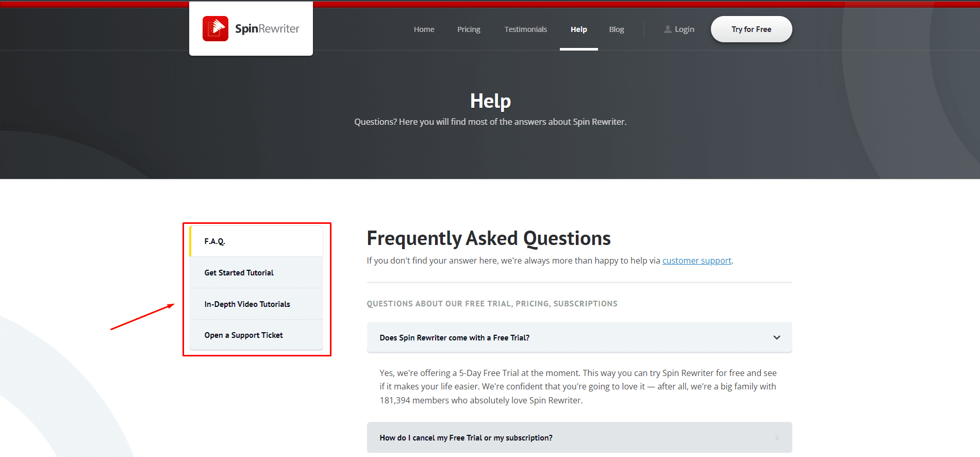Follow the customer support link

click(696, 260)
